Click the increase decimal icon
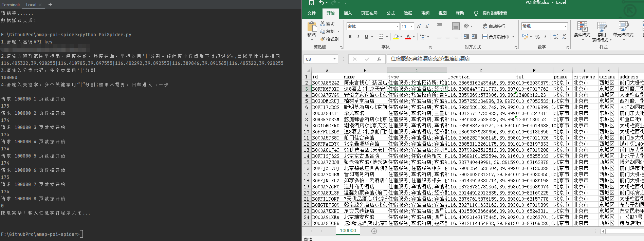This screenshot has height=241, width=644. coord(556,37)
